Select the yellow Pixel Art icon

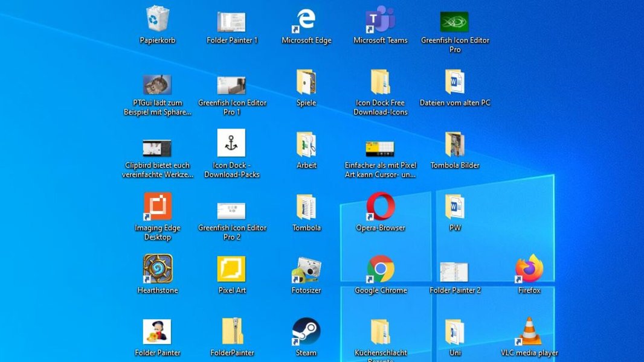231,269
